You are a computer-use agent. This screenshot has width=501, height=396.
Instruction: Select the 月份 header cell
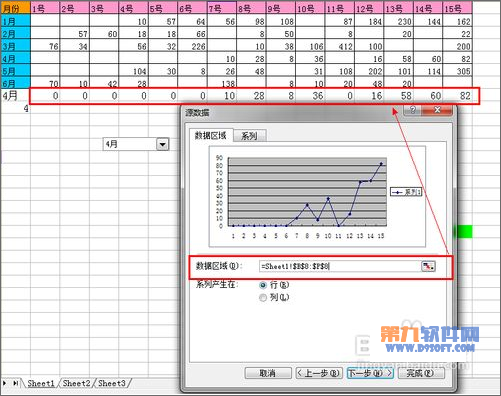coord(15,9)
